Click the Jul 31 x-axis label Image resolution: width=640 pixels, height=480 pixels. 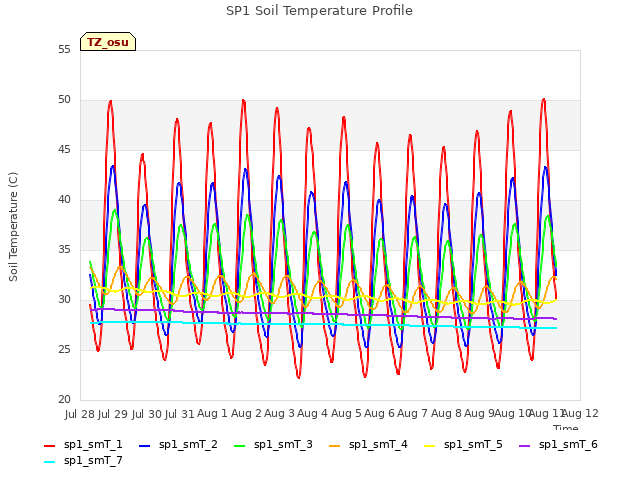(x=180, y=414)
